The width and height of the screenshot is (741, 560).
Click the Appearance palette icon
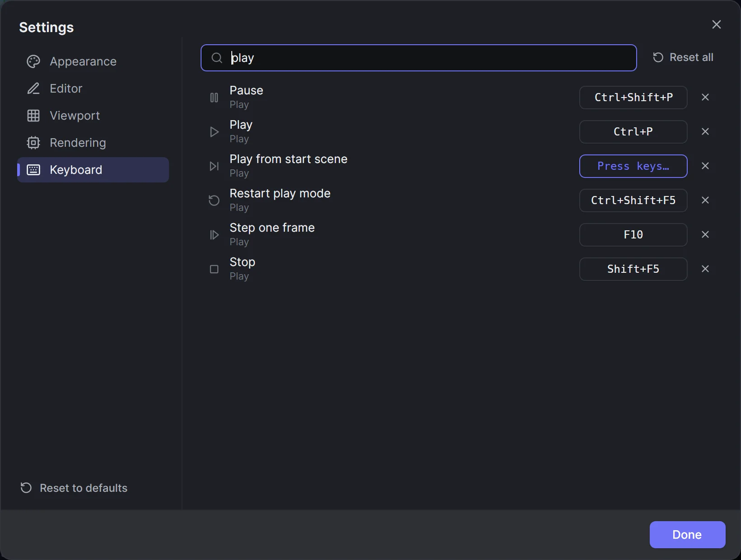pos(33,61)
